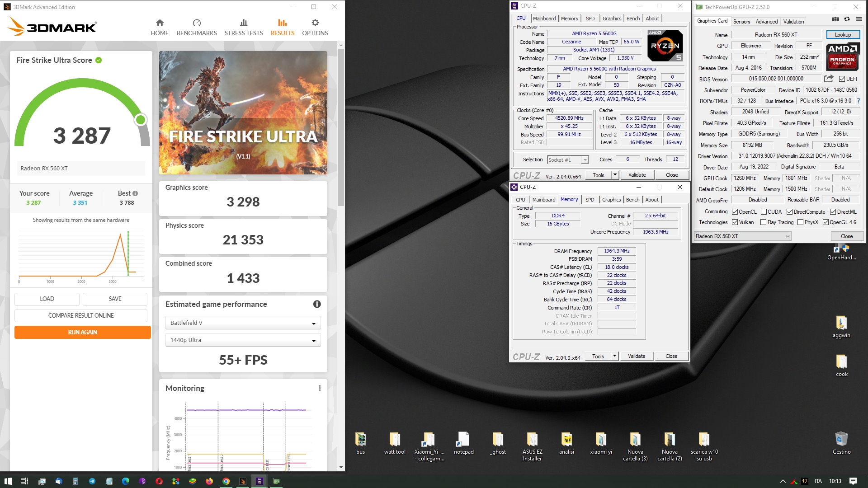
Task: Expand GPU-Z Radeon RX 560 XT selector
Action: [x=743, y=236]
